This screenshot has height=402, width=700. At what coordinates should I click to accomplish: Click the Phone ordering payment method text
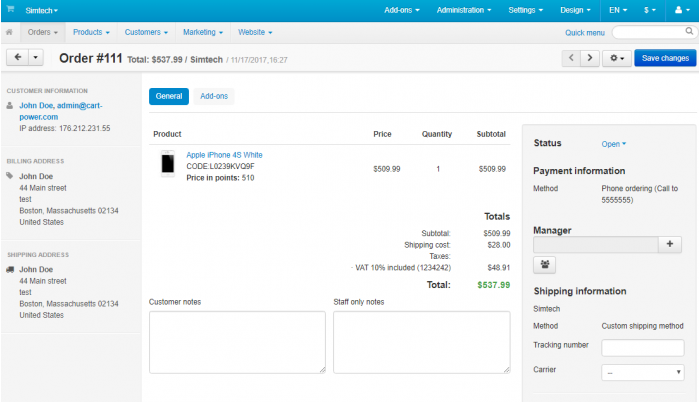coord(639,194)
